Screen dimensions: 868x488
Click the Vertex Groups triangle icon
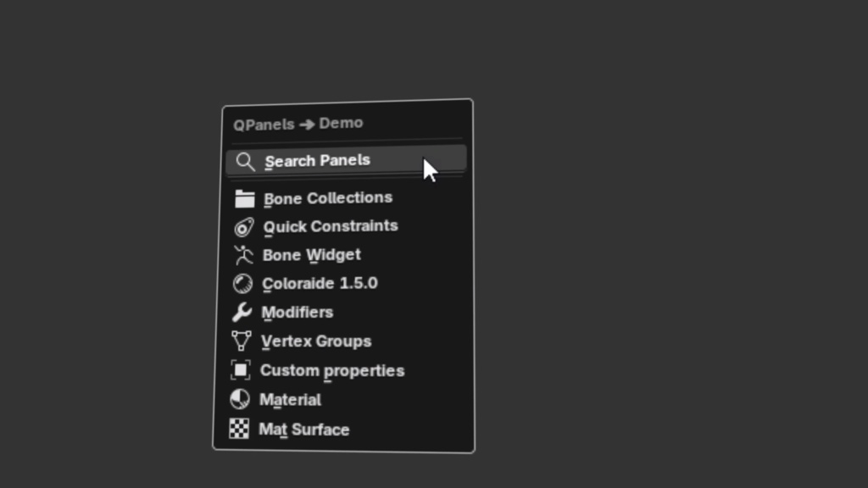(x=242, y=341)
